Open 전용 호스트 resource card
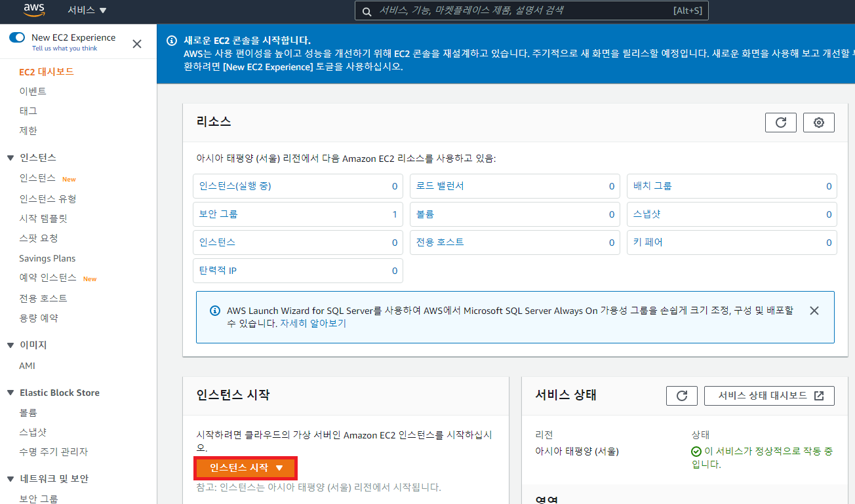This screenshot has height=504, width=855. pos(515,242)
